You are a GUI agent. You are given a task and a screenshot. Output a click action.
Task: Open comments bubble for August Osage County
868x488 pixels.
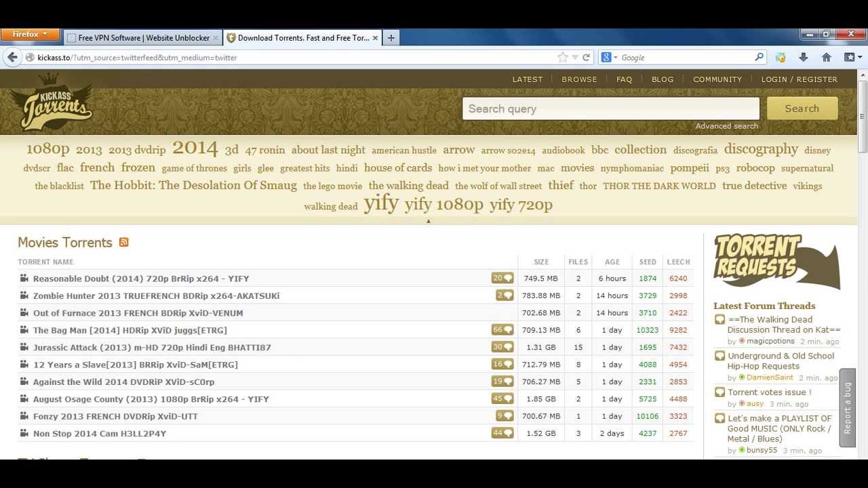click(x=502, y=399)
